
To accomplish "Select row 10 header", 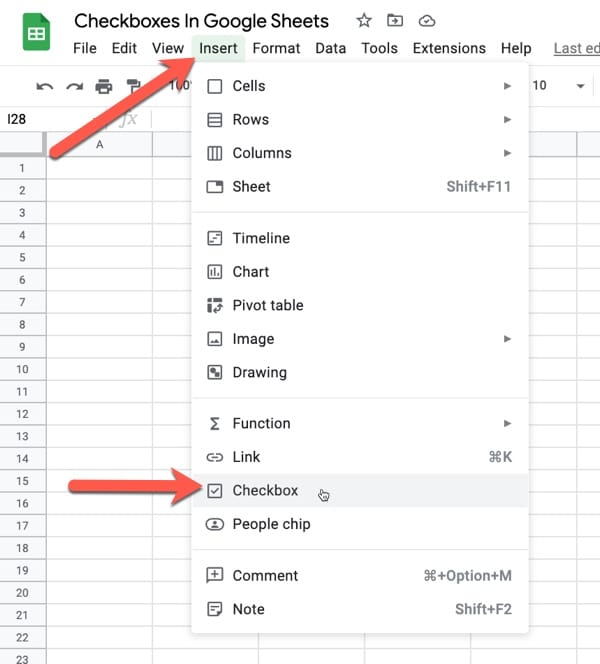I will tap(22, 369).
